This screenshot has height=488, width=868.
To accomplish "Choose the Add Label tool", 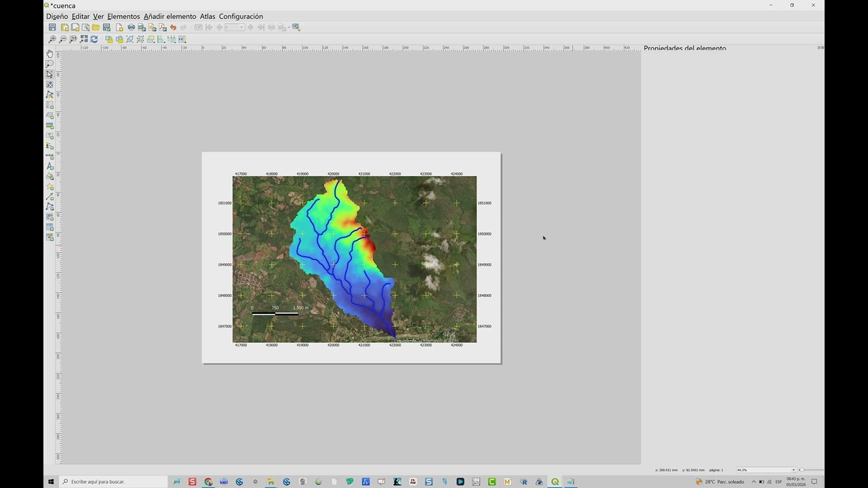I will pos(50,136).
